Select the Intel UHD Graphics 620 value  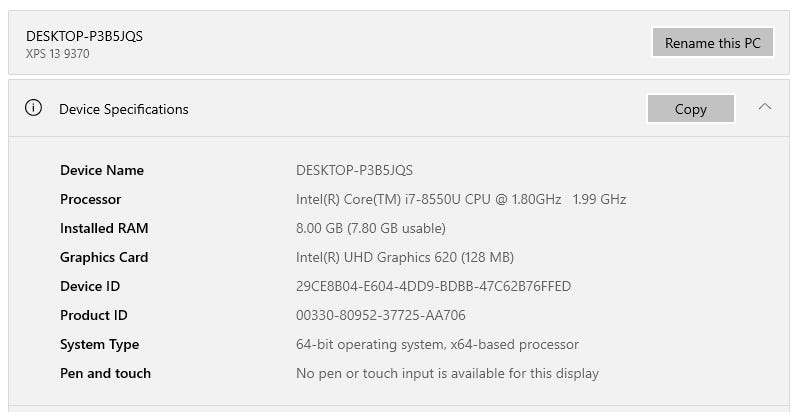tap(405, 257)
